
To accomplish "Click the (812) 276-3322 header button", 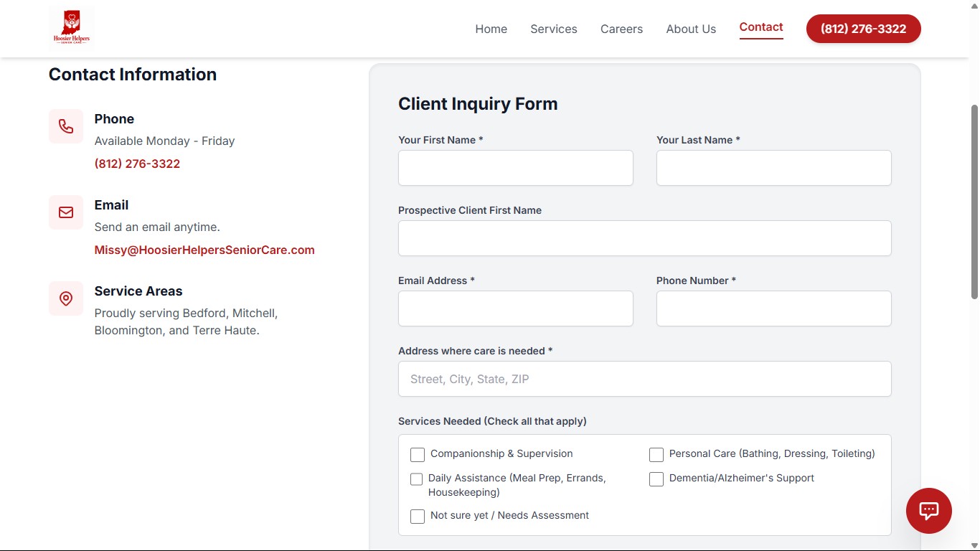I will (x=864, y=29).
